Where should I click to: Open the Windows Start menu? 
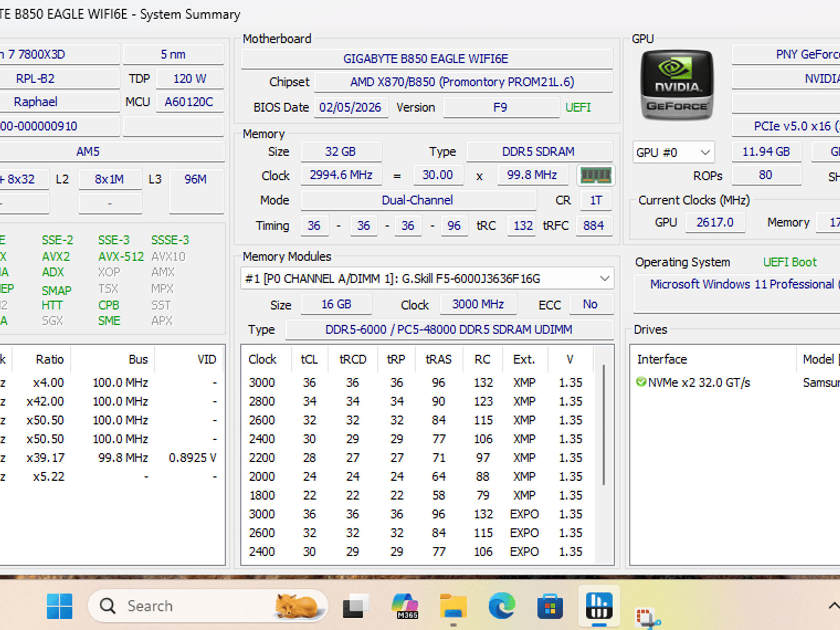(x=59, y=606)
